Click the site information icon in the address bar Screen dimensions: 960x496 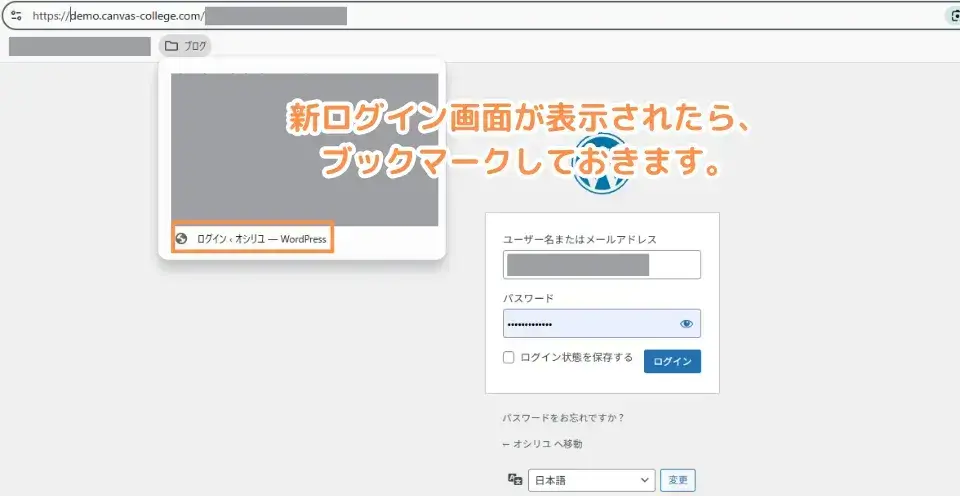16,16
